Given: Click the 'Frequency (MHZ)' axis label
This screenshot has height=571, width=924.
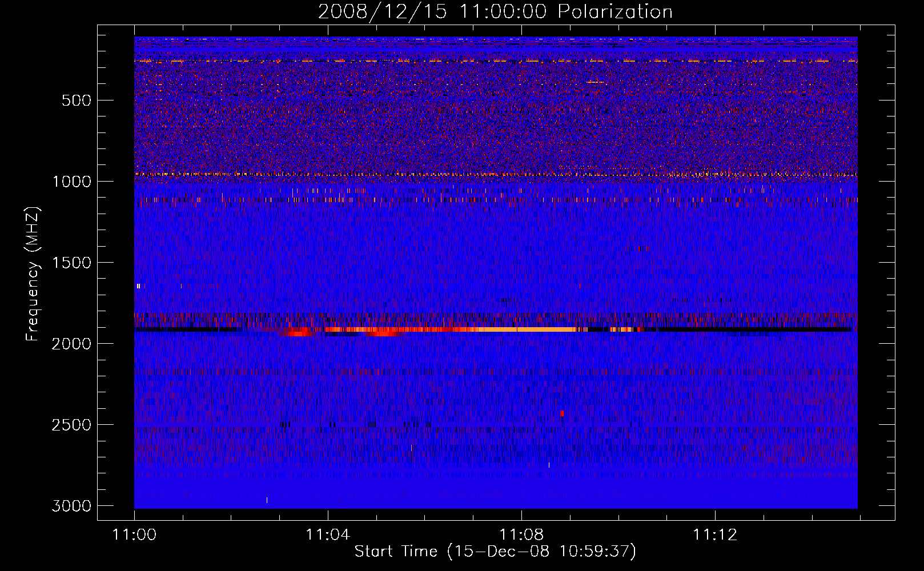Looking at the screenshot, I should [33, 274].
